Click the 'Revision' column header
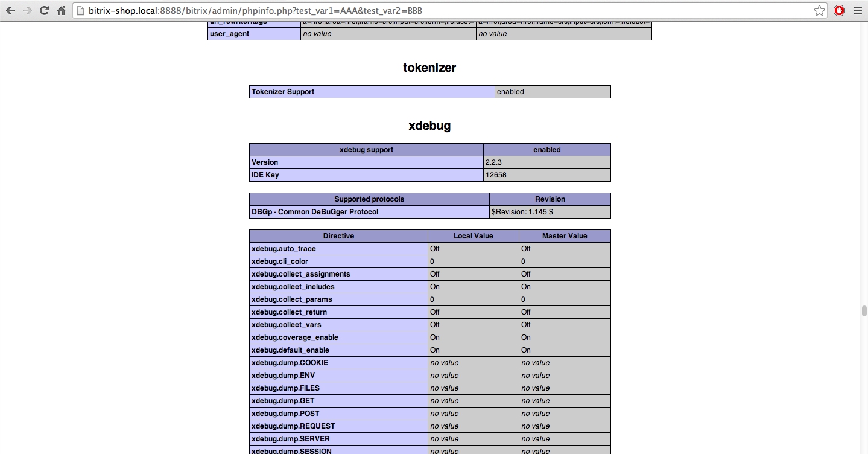 click(550, 199)
